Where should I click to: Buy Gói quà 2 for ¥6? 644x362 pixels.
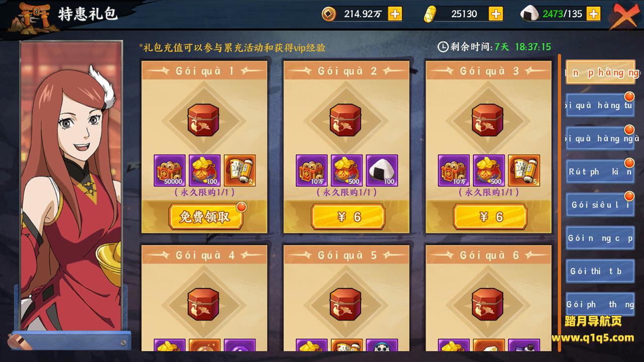click(348, 217)
